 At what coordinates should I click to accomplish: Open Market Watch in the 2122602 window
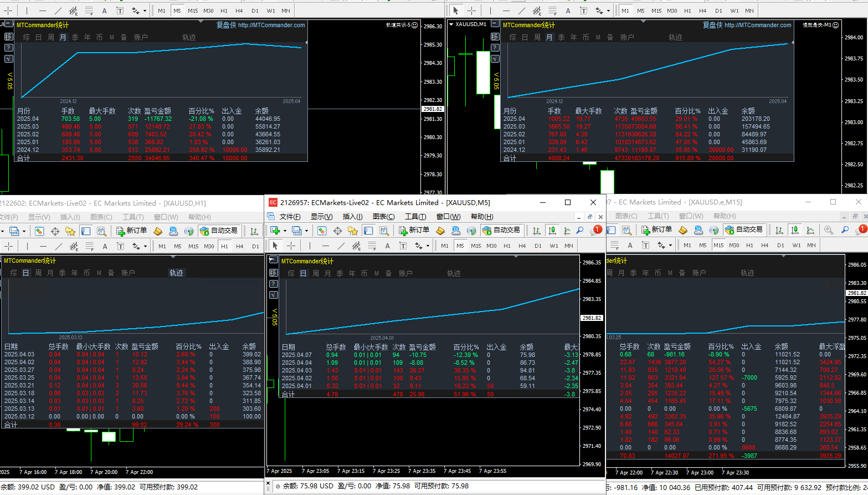coord(39,231)
